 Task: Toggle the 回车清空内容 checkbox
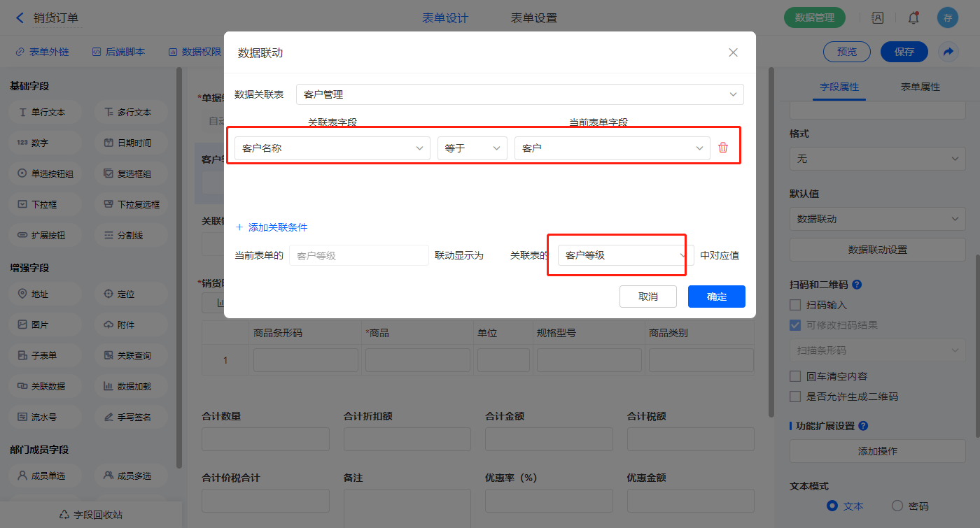click(795, 376)
